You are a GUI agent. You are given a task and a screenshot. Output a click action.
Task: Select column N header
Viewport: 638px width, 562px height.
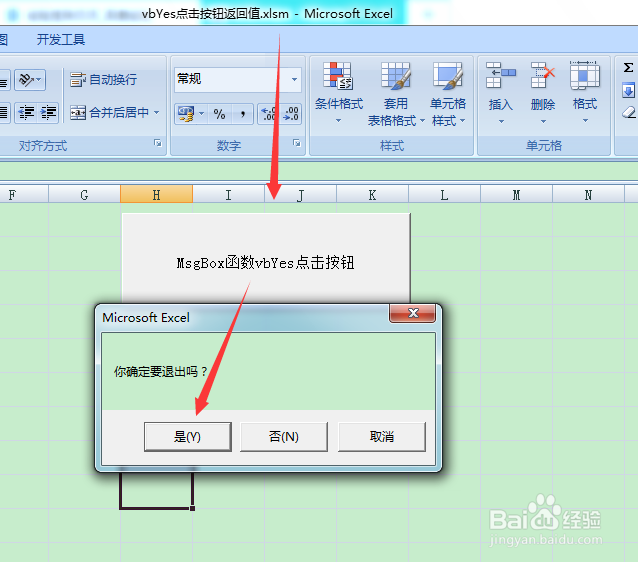point(588,195)
